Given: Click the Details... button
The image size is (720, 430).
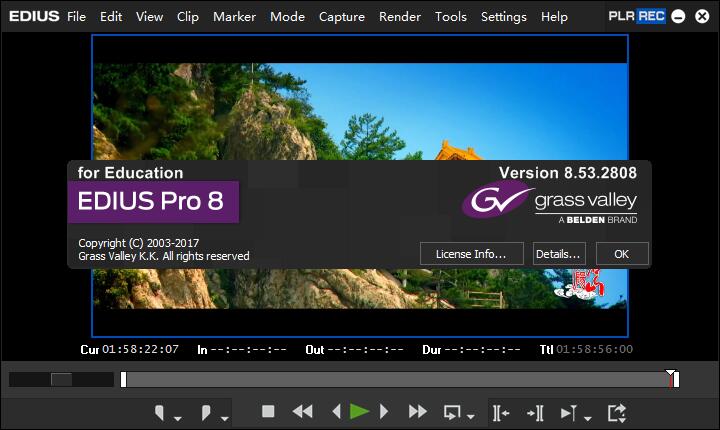Looking at the screenshot, I should 559,254.
